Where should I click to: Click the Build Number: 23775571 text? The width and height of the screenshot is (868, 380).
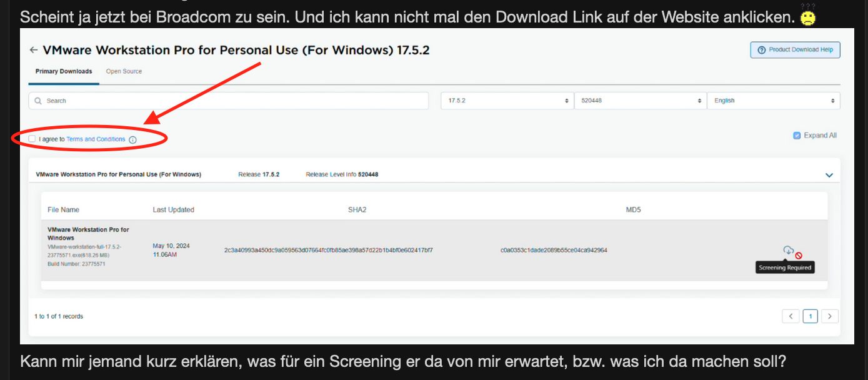(76, 264)
